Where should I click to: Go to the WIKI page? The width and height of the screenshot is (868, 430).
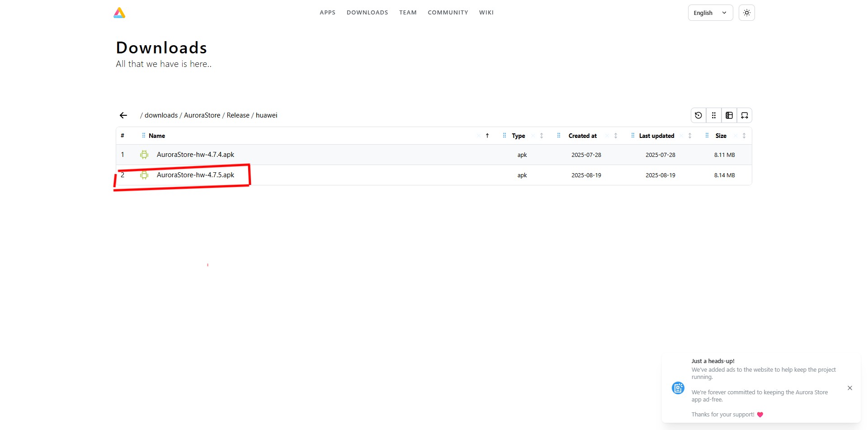pos(486,13)
